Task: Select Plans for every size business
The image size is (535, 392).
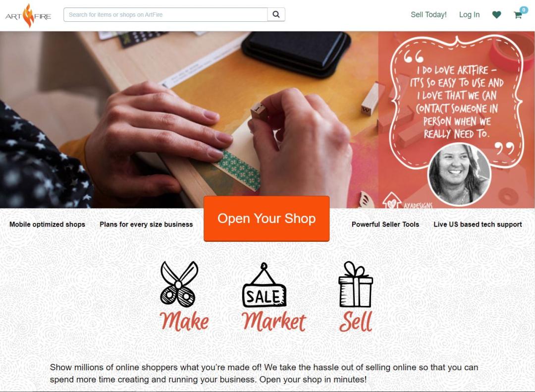Action: tap(146, 224)
